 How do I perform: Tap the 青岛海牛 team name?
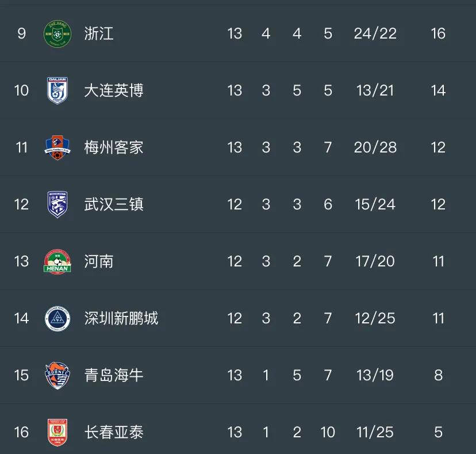click(x=113, y=375)
